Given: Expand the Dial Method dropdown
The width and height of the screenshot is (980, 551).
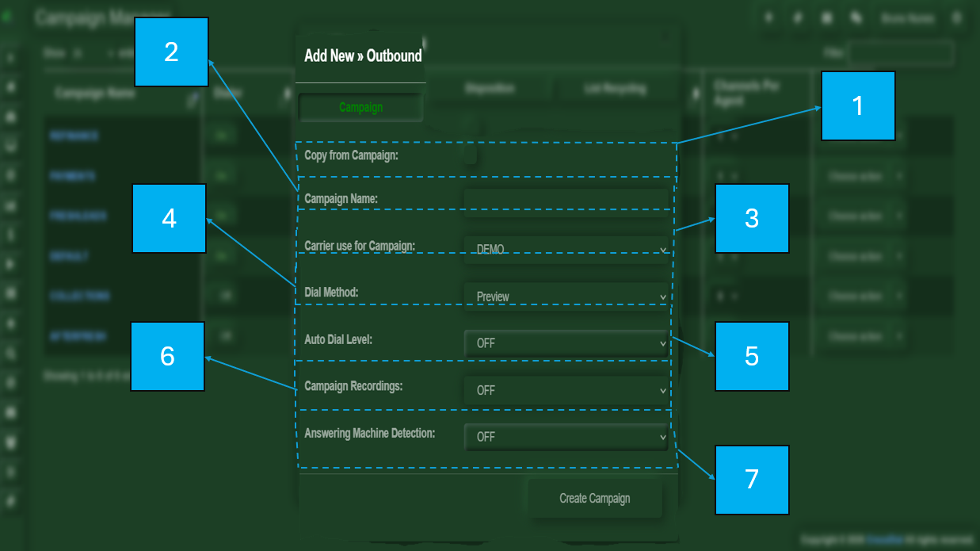Looking at the screenshot, I should tap(566, 296).
